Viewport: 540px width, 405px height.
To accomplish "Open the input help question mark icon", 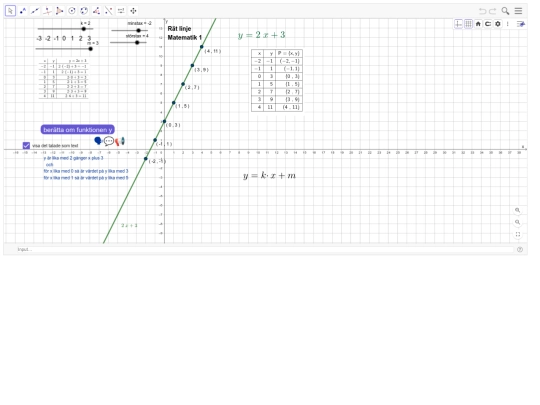I will point(520,249).
